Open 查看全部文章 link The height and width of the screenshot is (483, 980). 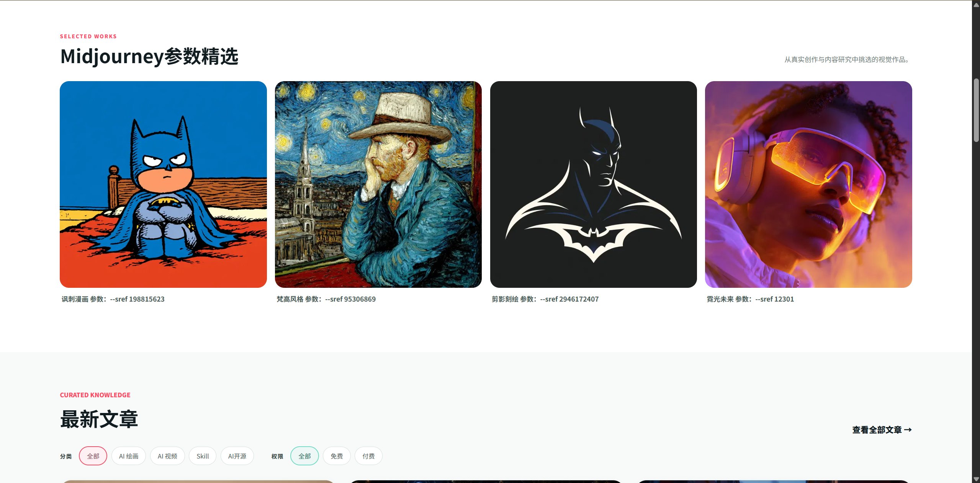(882, 430)
